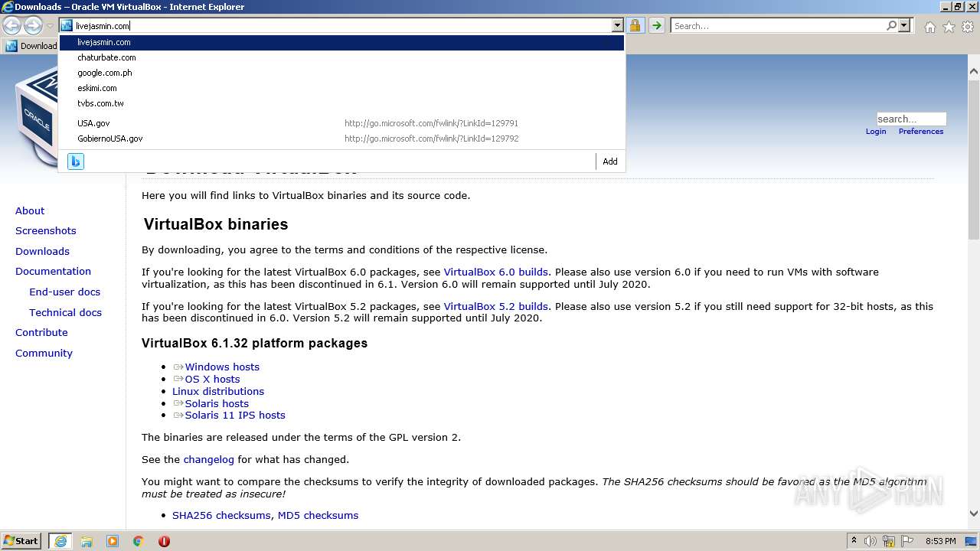Image resolution: width=980 pixels, height=551 pixels.
Task: Open MD5 checksums link
Action: click(x=318, y=515)
